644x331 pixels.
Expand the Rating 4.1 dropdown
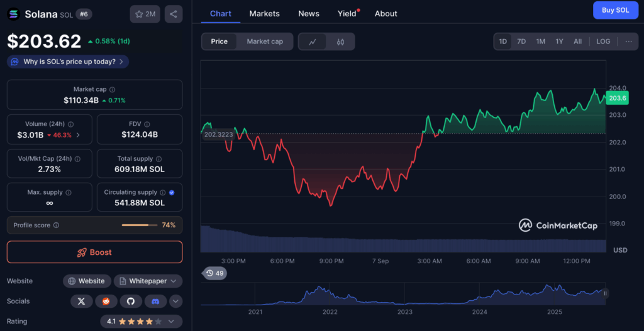[x=142, y=322]
